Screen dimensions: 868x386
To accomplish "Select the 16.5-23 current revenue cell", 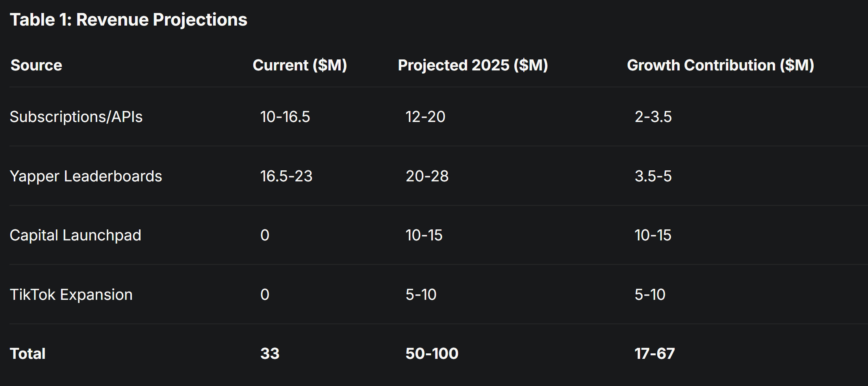I will click(286, 176).
